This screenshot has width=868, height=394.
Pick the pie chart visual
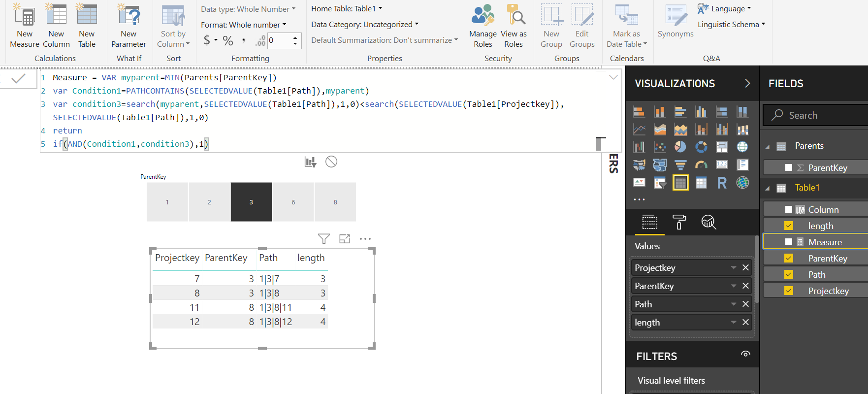tap(680, 147)
